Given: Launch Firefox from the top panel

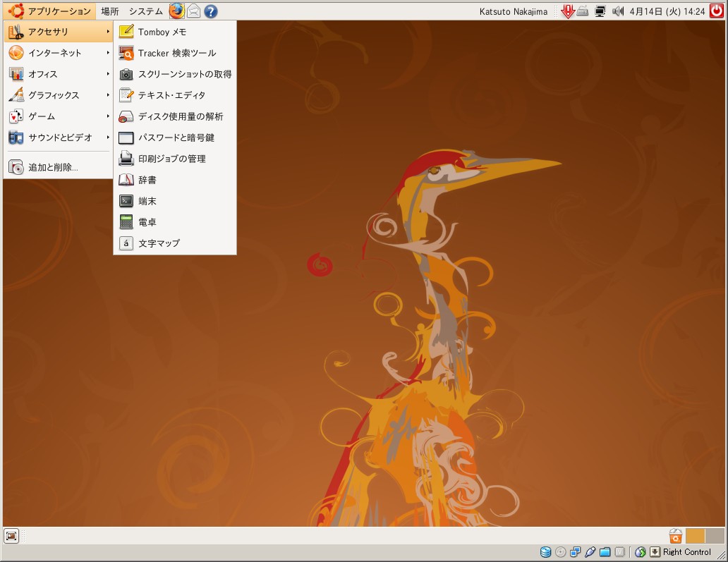Looking at the screenshot, I should click(x=176, y=11).
